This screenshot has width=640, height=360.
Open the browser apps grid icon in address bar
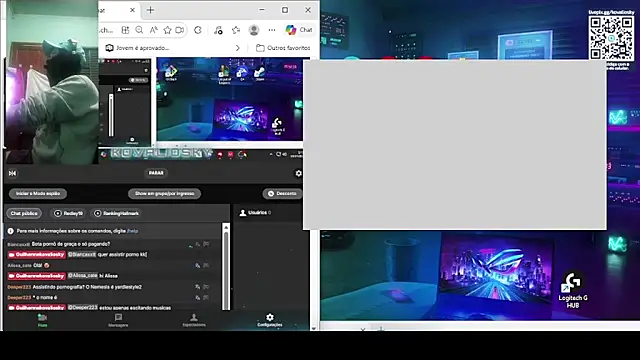pos(125,30)
